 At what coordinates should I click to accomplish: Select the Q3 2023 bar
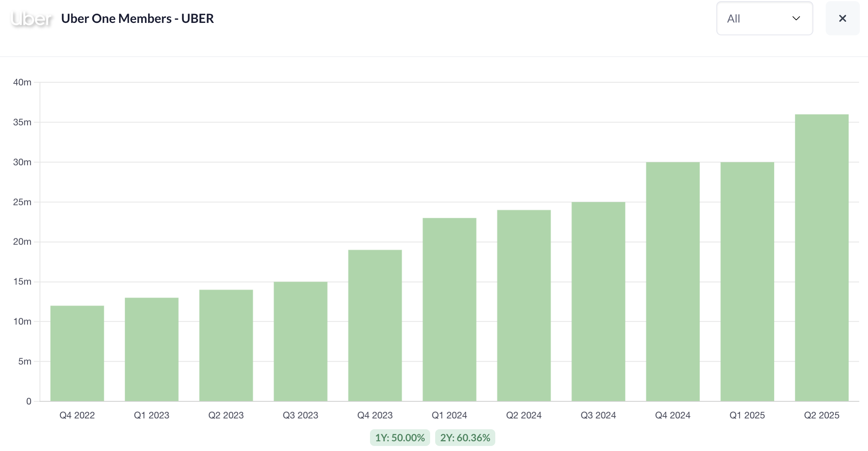tap(301, 342)
